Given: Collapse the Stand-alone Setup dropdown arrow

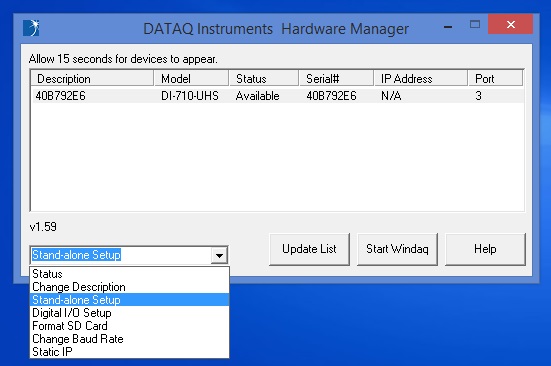Looking at the screenshot, I should (219, 255).
